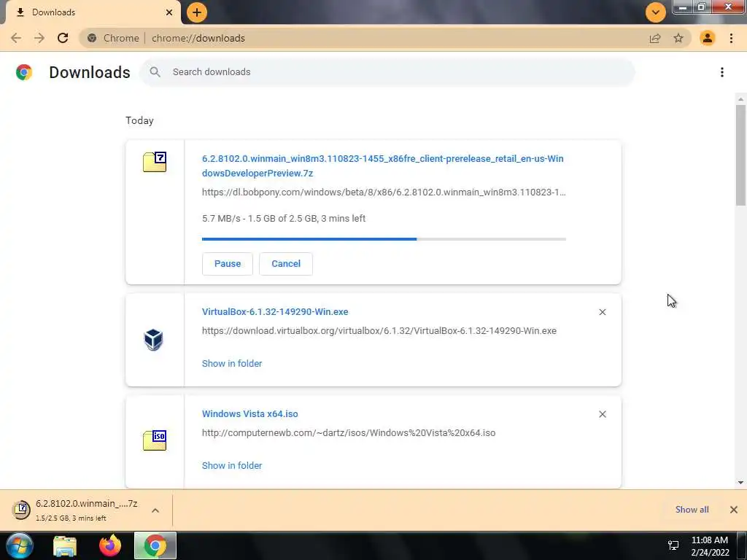Click the Chrome logo beside Downloads heading
Image resolution: width=747 pixels, height=560 pixels.
(x=24, y=72)
